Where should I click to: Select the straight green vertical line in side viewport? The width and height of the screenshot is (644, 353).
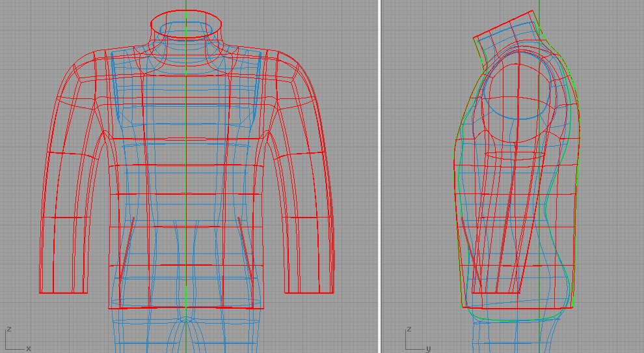click(x=539, y=176)
